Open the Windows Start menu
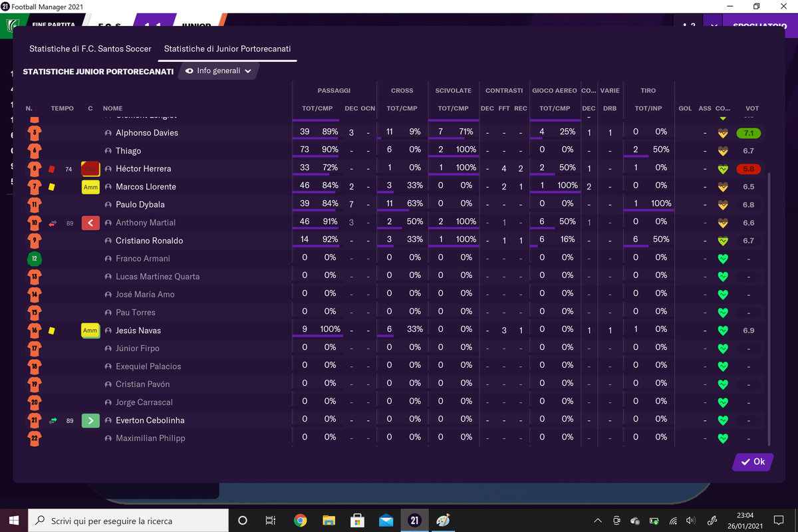 [x=15, y=521]
